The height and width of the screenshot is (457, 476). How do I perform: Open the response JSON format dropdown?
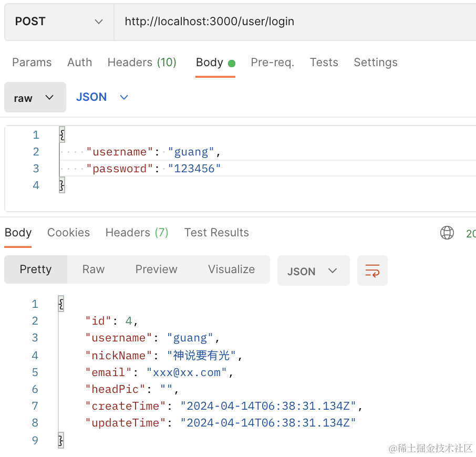313,271
